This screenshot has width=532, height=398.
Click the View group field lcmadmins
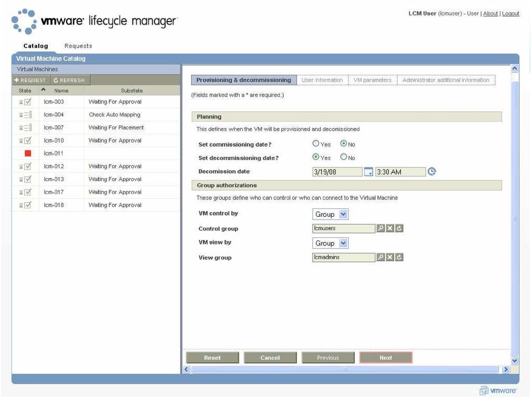tap(344, 257)
